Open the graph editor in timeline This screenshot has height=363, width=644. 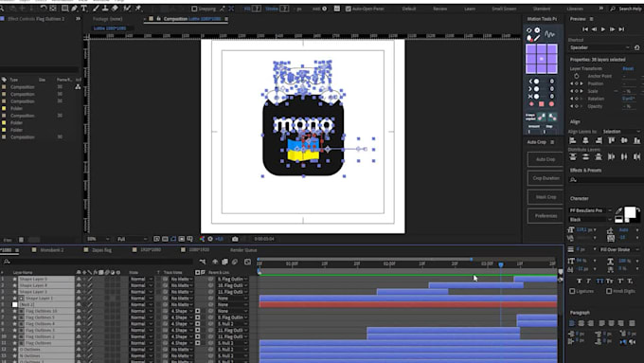point(247,262)
